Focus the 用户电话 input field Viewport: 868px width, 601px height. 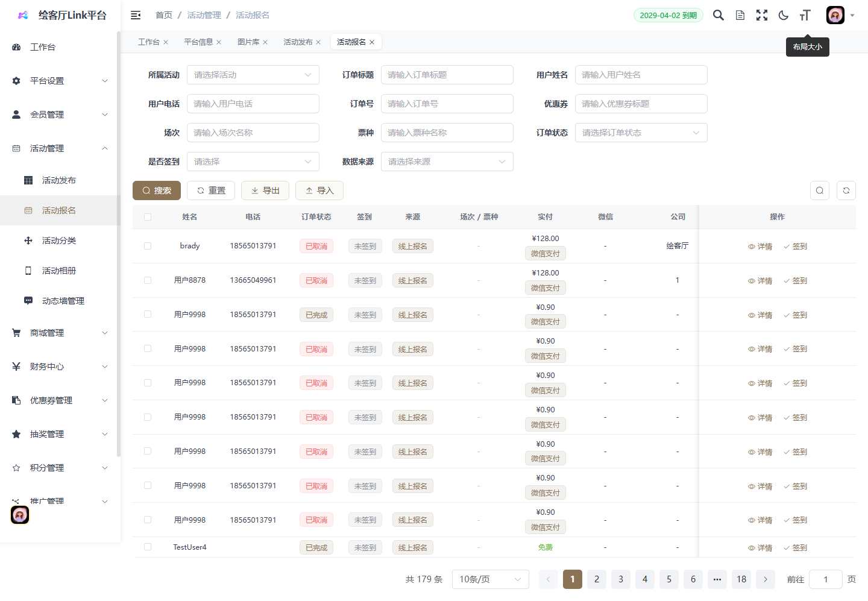[253, 104]
